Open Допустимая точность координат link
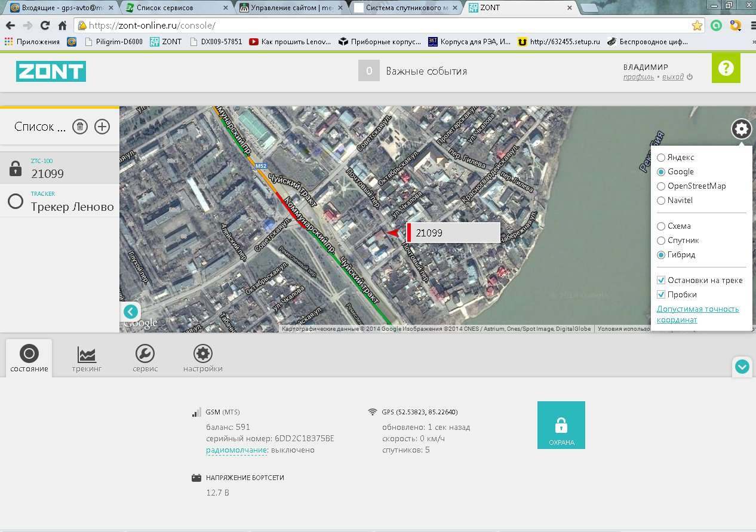 point(697,314)
